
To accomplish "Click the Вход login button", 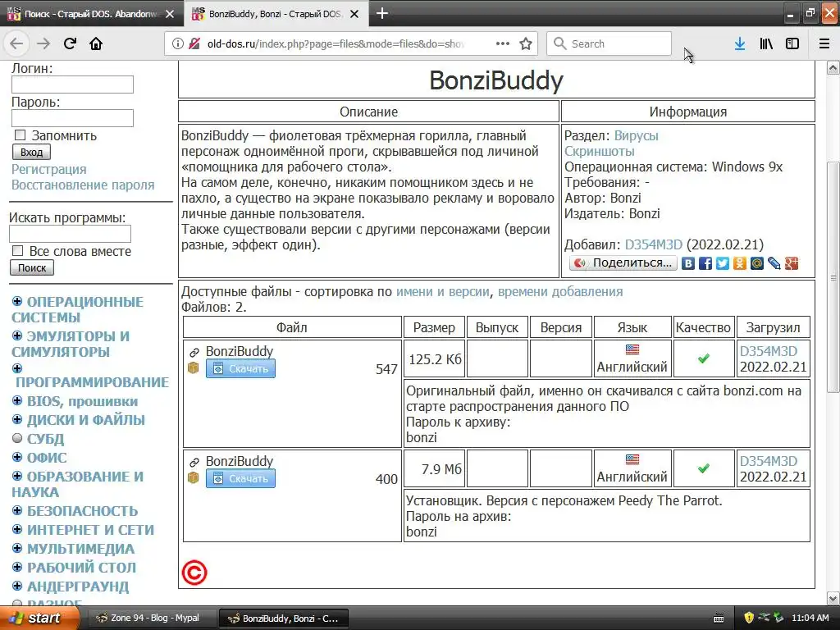I will [32, 152].
